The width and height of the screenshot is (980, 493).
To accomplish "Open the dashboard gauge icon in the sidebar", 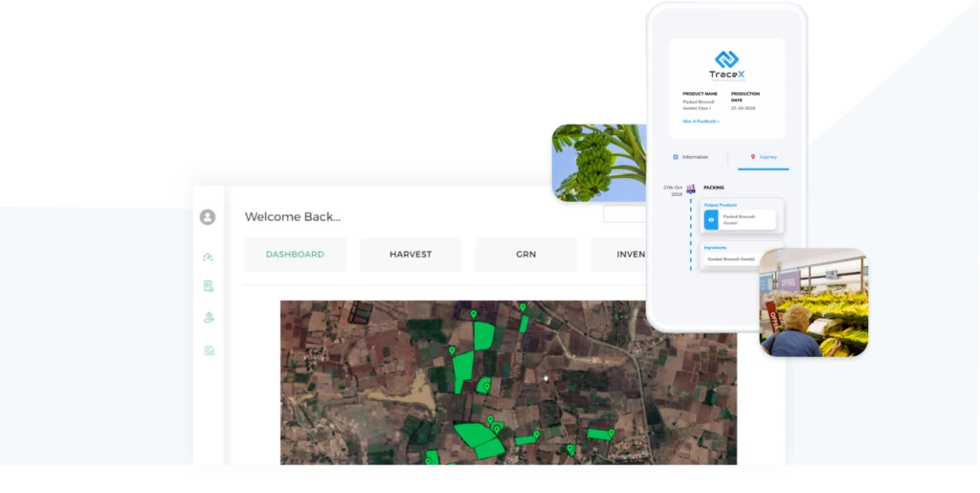I will [x=208, y=257].
